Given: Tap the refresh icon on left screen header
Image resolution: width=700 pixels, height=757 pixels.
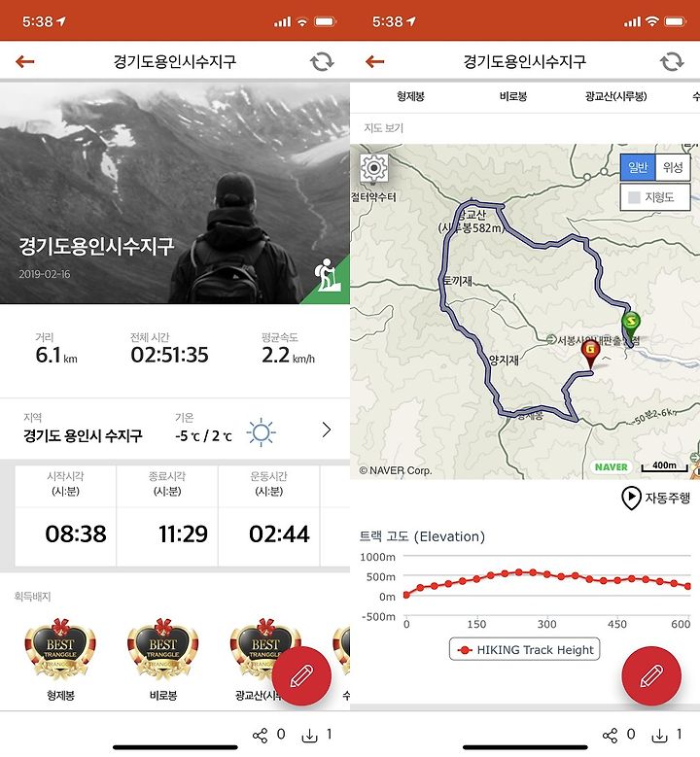Looking at the screenshot, I should coord(322,62).
